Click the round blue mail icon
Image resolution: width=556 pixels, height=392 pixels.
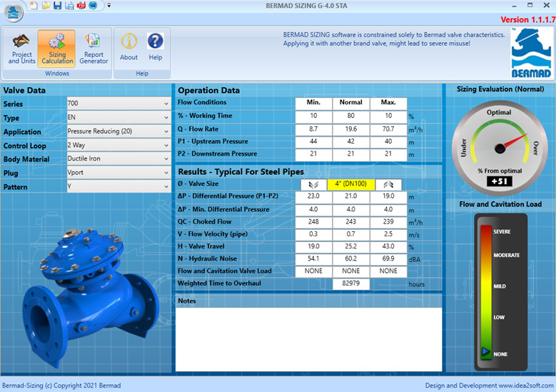[93, 5]
